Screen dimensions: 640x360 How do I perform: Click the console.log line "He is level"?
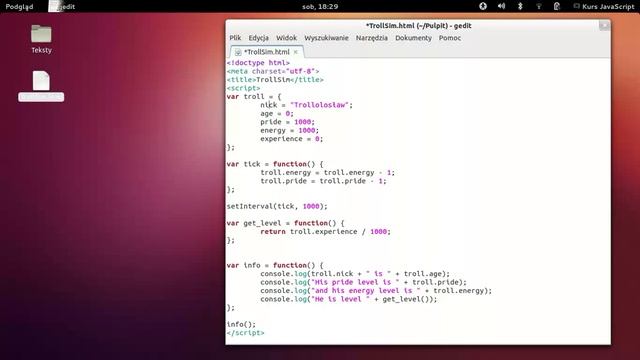(349, 299)
